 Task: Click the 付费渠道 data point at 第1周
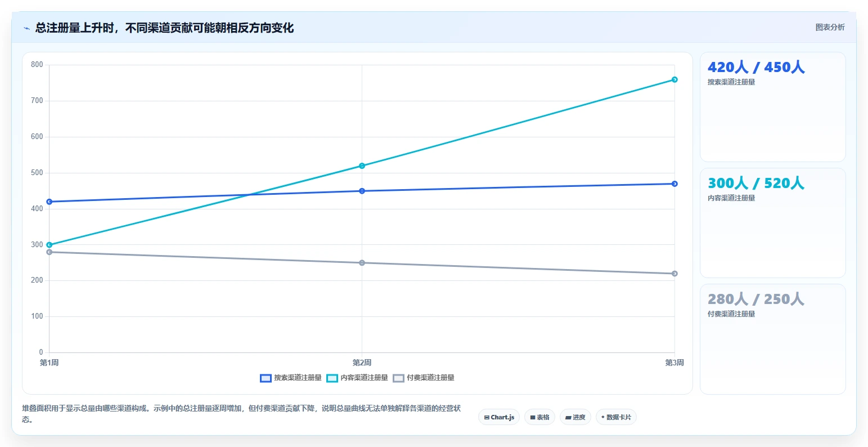[50, 252]
